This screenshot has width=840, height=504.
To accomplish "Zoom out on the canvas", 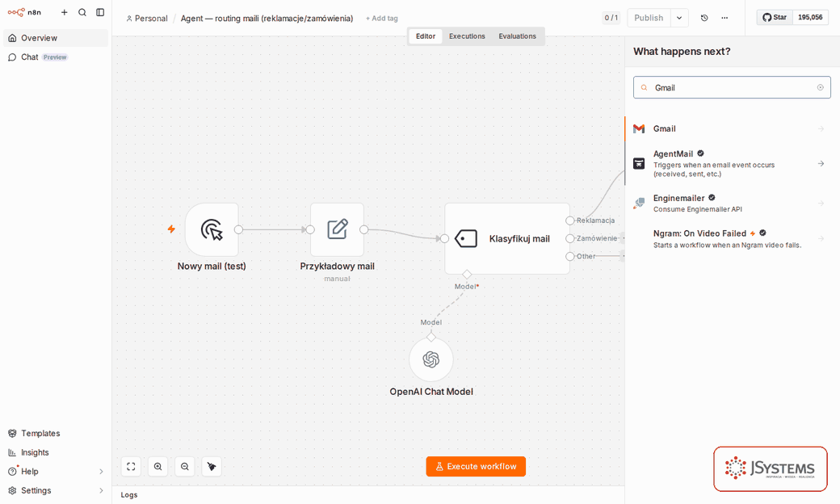I will pos(185,467).
